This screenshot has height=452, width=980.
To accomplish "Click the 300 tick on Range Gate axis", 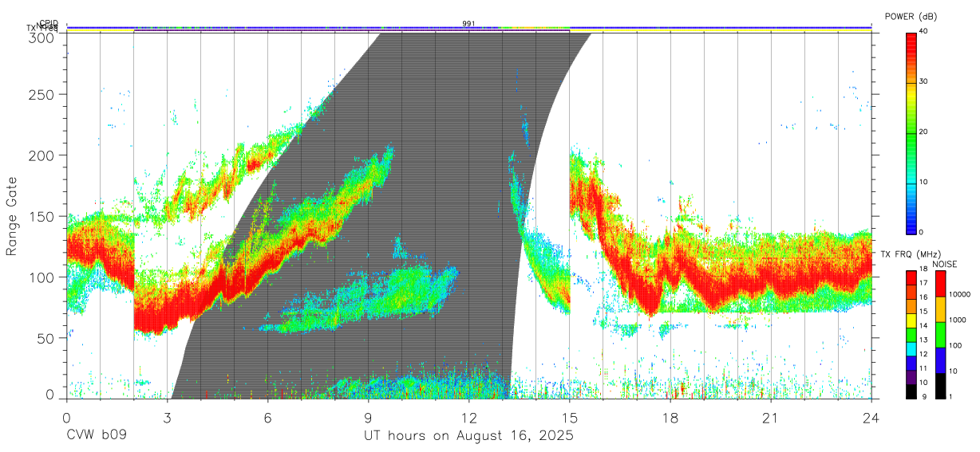I will click(41, 37).
